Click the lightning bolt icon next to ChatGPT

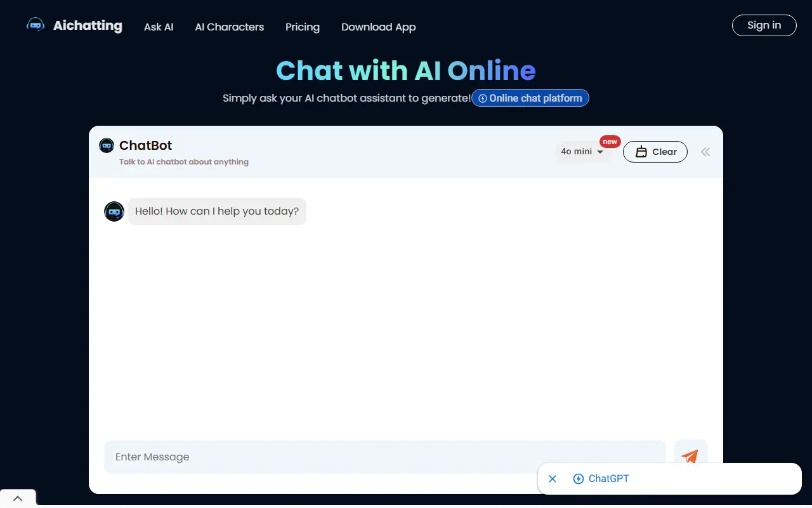click(x=578, y=478)
